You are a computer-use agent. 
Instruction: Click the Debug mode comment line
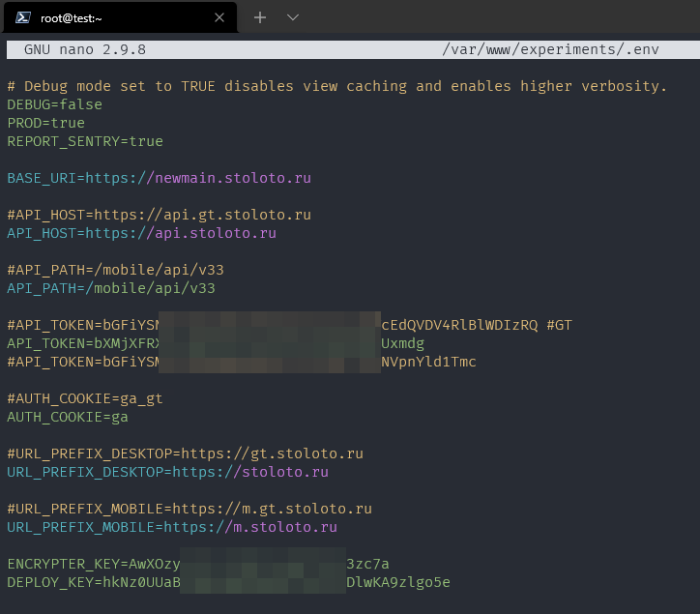click(336, 86)
